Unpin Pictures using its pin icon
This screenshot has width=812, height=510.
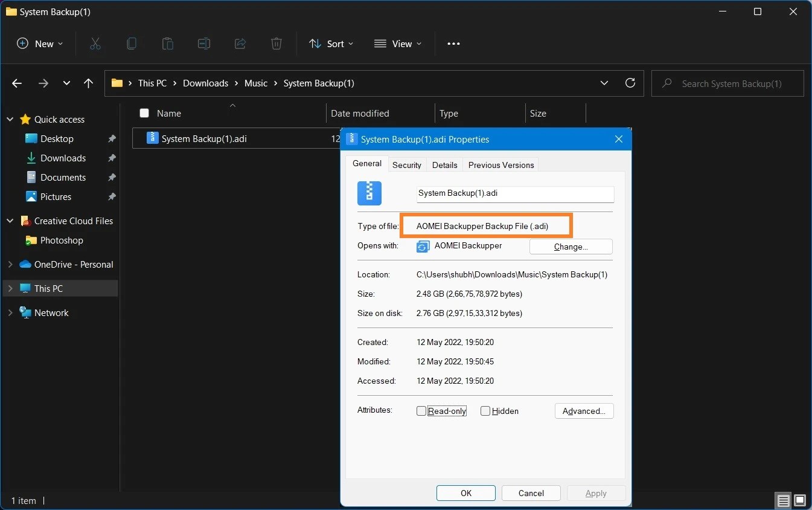point(112,196)
